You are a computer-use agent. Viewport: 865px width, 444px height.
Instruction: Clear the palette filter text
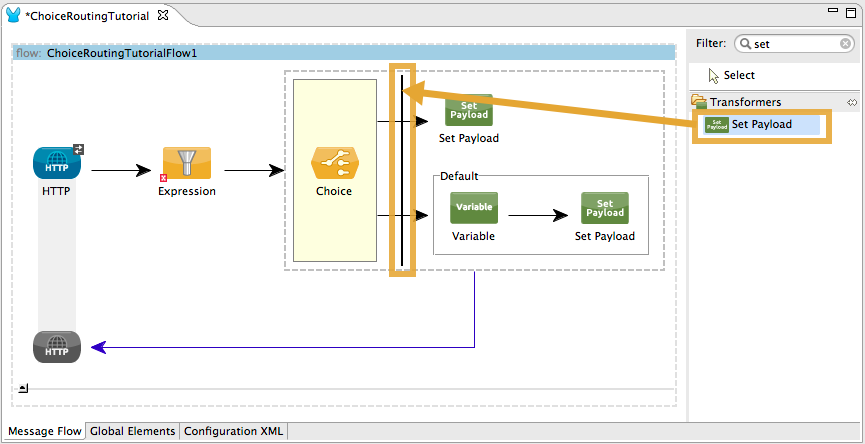coord(845,44)
